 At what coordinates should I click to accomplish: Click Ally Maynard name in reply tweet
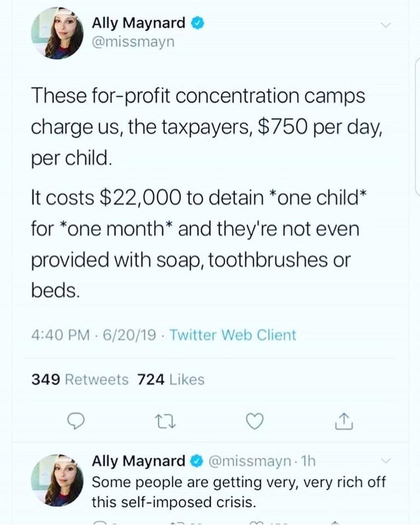point(138,461)
